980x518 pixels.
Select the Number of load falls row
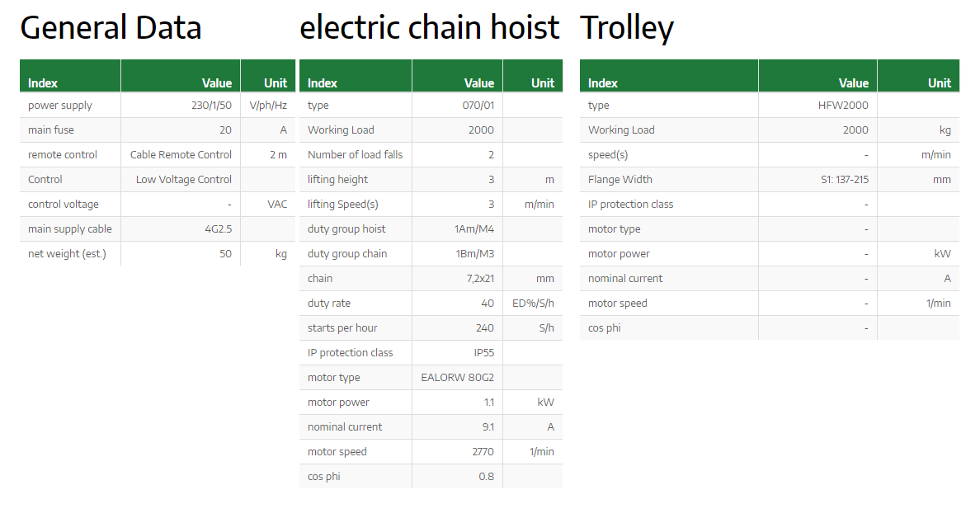pos(431,154)
